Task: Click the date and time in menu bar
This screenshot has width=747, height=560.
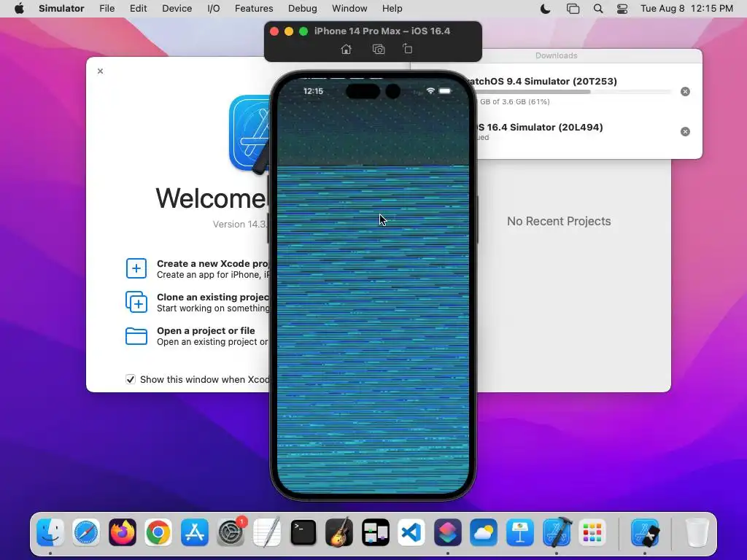Action: [x=686, y=9]
